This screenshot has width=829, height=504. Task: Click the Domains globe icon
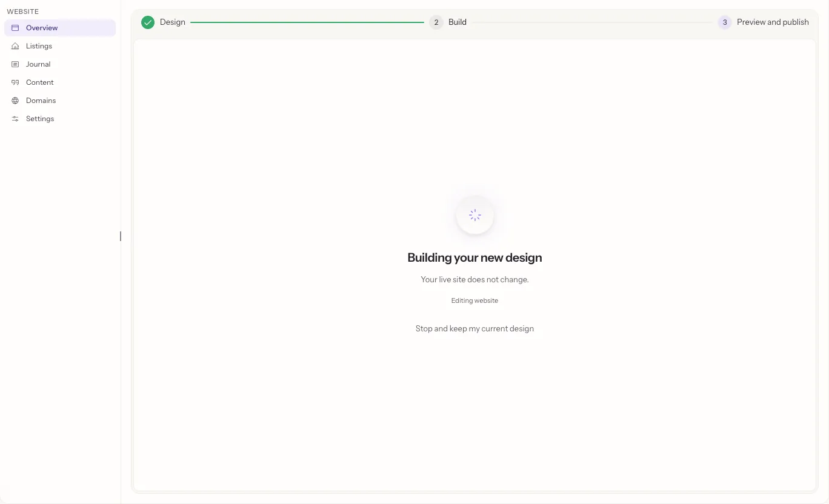pos(15,101)
